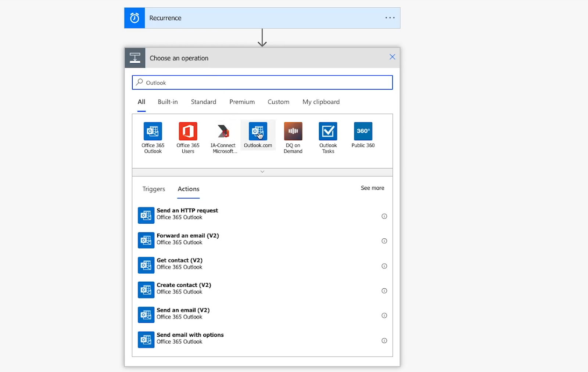
Task: Choose the Forward an email (V2) action
Action: (262, 240)
